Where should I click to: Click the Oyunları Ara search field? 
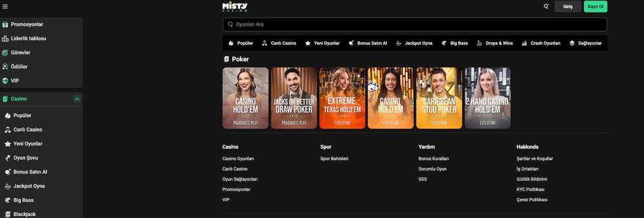coord(415,24)
